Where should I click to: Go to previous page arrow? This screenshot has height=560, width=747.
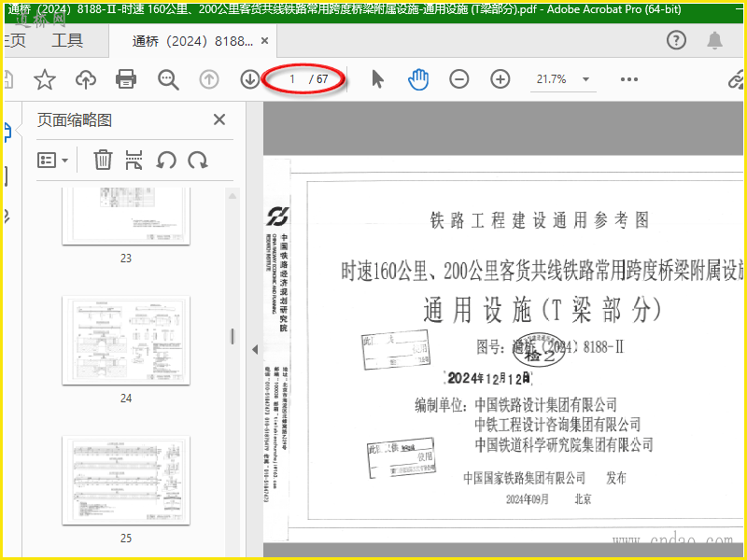[208, 79]
